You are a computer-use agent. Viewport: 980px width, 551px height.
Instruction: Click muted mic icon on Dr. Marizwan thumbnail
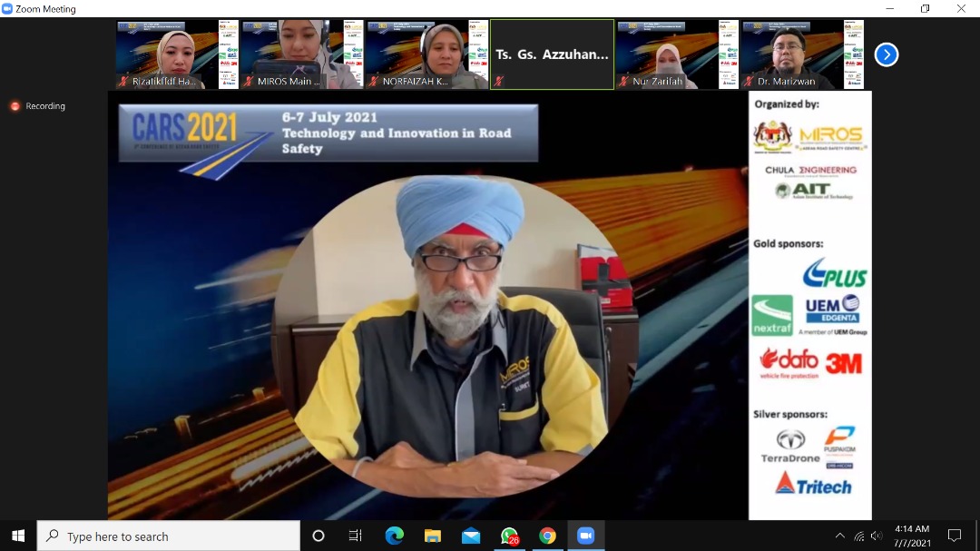(x=749, y=82)
